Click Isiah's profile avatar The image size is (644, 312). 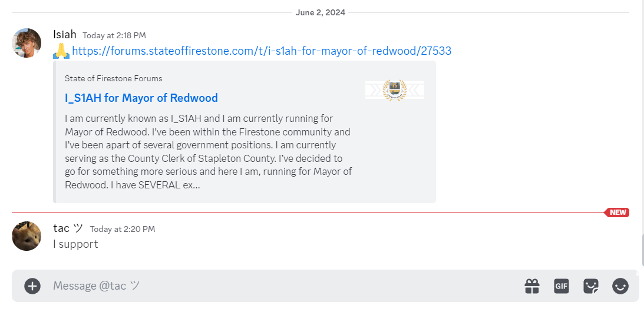tap(27, 43)
